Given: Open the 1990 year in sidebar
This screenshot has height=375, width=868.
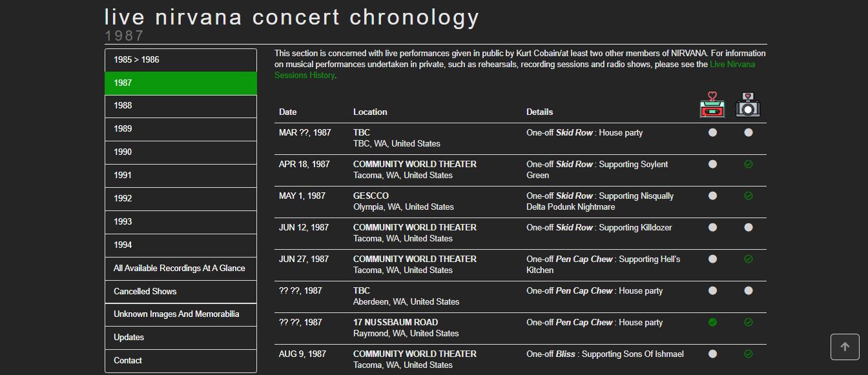Looking at the screenshot, I should pyautogui.click(x=181, y=152).
